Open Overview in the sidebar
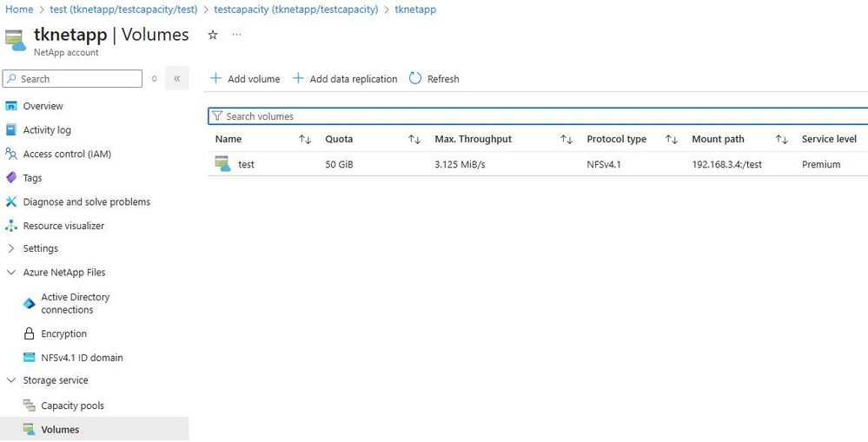The height and width of the screenshot is (442, 868). point(43,106)
